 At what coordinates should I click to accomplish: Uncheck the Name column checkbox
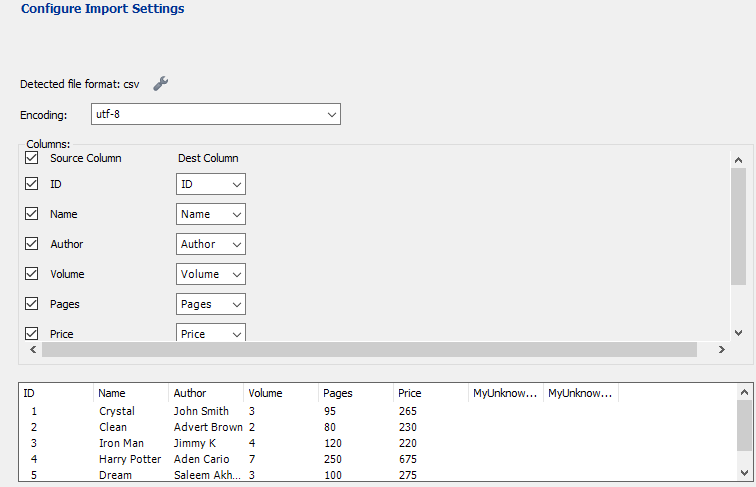(32, 214)
